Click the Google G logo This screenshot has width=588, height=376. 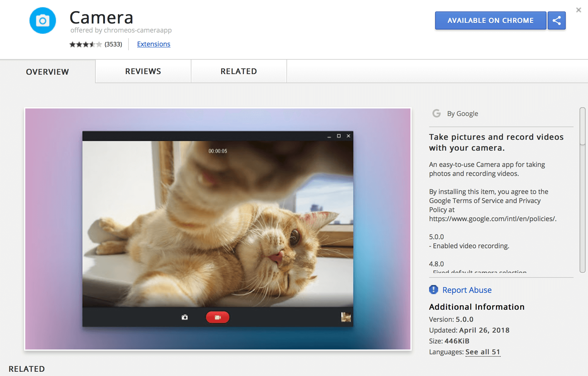436,114
